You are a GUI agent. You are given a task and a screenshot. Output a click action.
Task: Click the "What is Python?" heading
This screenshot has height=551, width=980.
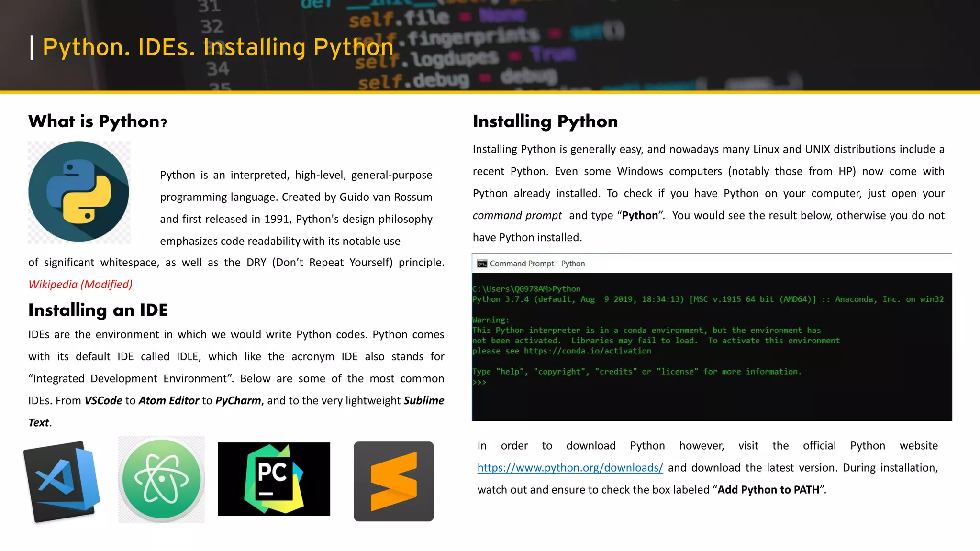click(98, 121)
